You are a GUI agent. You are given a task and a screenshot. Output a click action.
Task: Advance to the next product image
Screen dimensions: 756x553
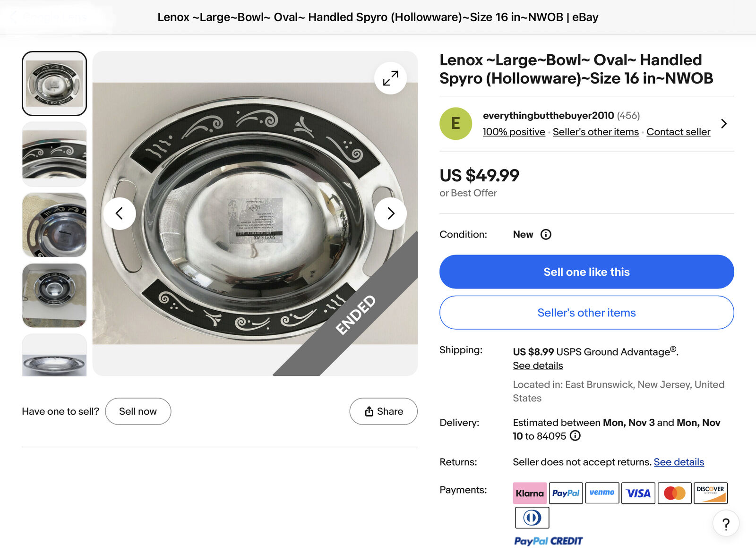[390, 213]
